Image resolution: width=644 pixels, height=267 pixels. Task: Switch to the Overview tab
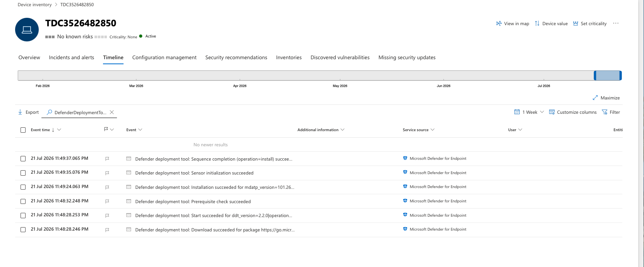click(29, 57)
